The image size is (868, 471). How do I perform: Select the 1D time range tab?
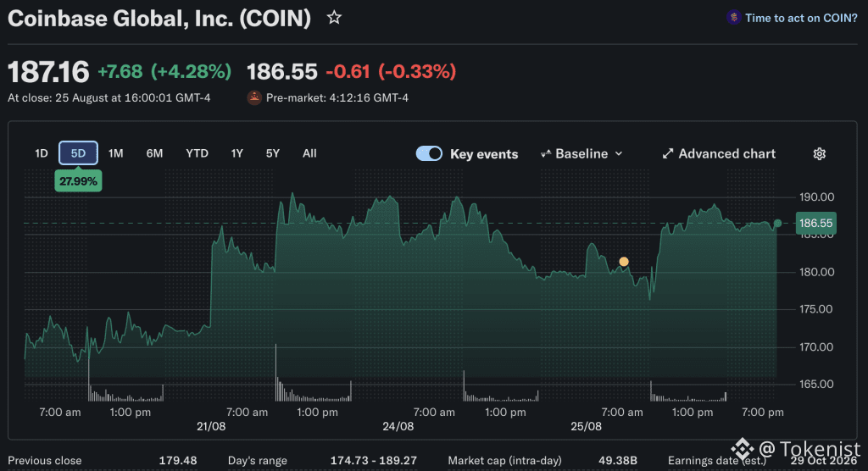tap(42, 153)
